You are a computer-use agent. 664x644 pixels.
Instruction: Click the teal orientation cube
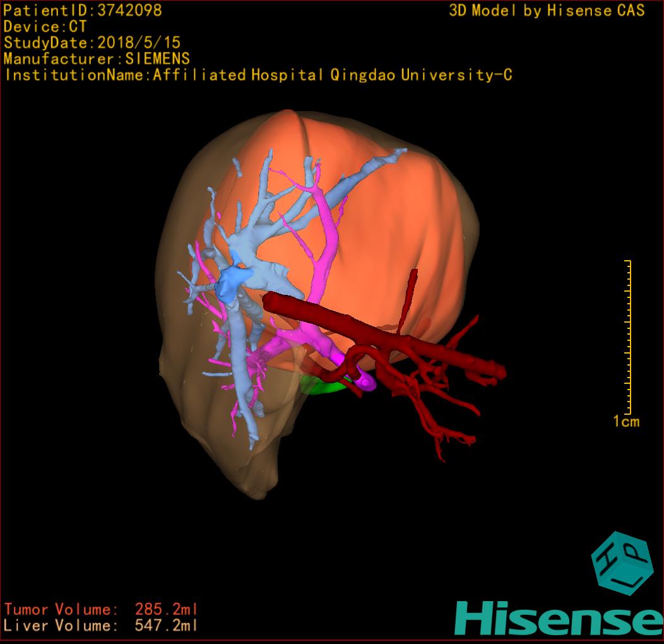tap(622, 563)
